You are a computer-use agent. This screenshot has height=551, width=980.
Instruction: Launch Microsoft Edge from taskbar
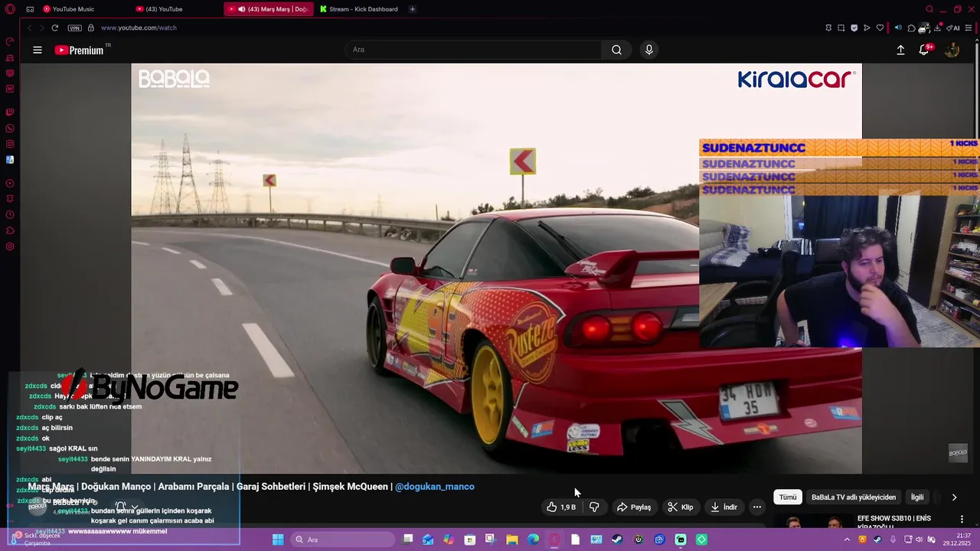(x=533, y=540)
